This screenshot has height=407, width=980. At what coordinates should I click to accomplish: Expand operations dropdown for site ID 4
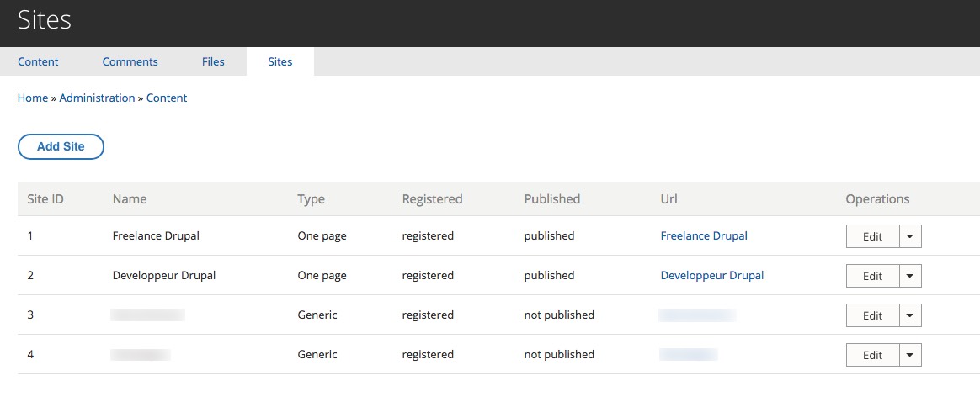(x=910, y=355)
